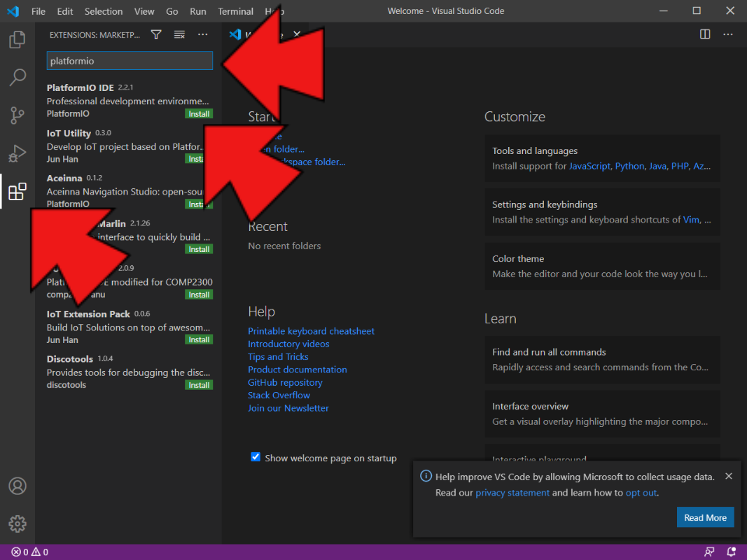Open Accounts menu in activity bar
The width and height of the screenshot is (747, 560).
[18, 486]
